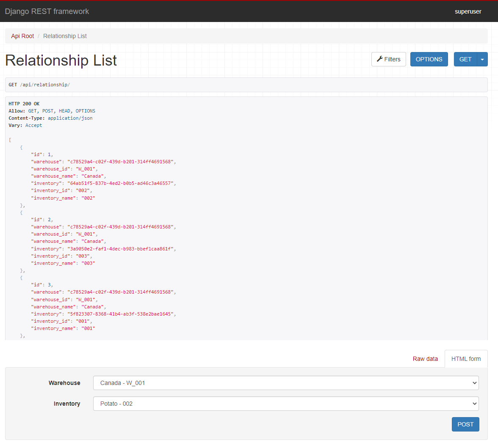498x448 pixels.
Task: Click the "inventory_id": "003" line
Action: 62,256
